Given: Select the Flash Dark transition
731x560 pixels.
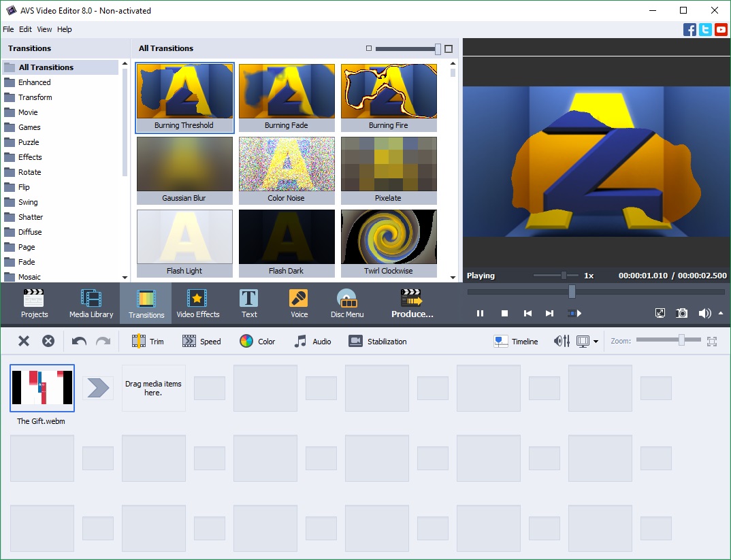Looking at the screenshot, I should click(287, 243).
